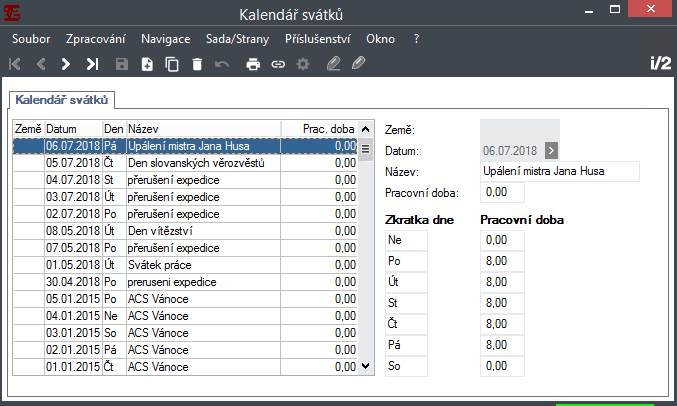This screenshot has width=677, height=406.
Task: Click the Prac. doba column header
Action: coord(320,129)
